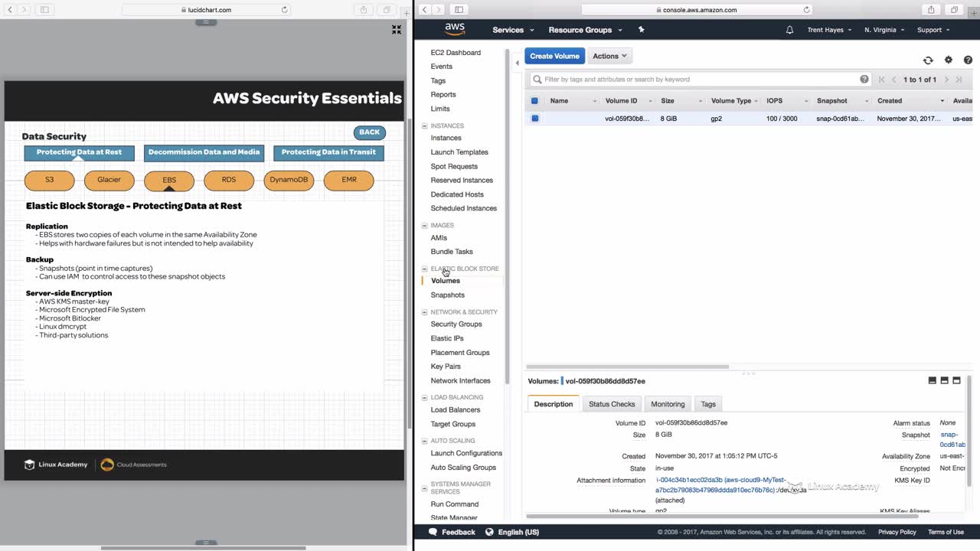The height and width of the screenshot is (551, 980).
Task: Open the Support dropdown menu
Action: (933, 30)
